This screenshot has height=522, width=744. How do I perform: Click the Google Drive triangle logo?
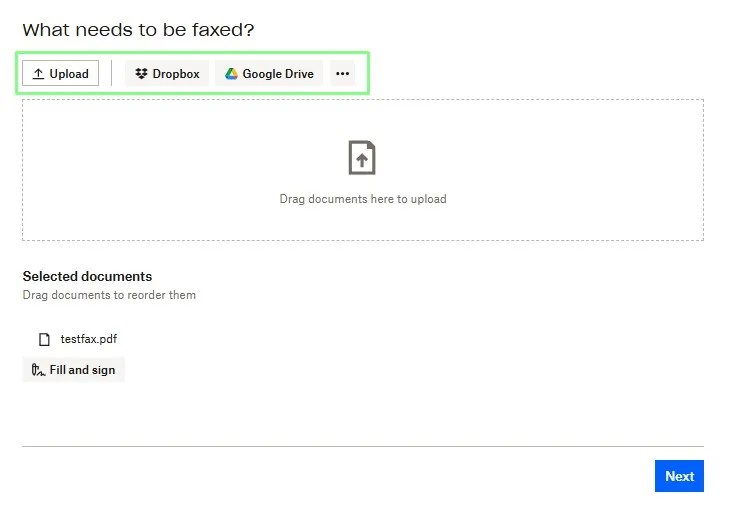(231, 74)
